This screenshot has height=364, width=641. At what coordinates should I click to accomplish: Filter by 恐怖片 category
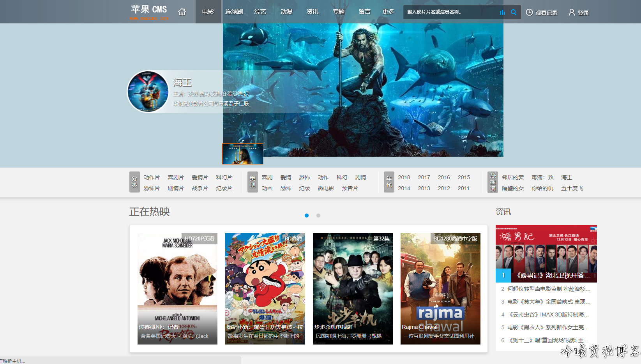[x=152, y=188]
